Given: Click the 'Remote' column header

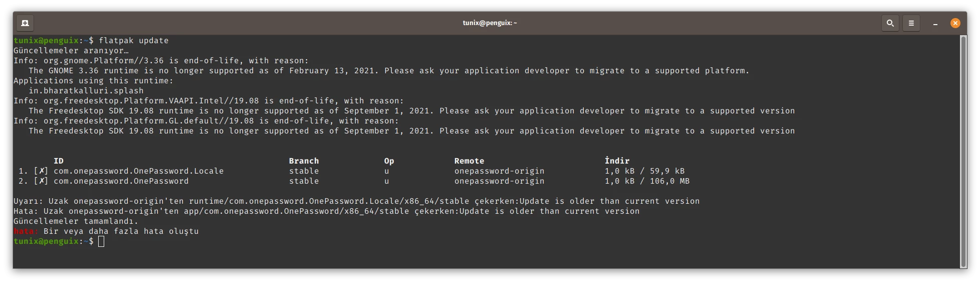Looking at the screenshot, I should point(469,161).
